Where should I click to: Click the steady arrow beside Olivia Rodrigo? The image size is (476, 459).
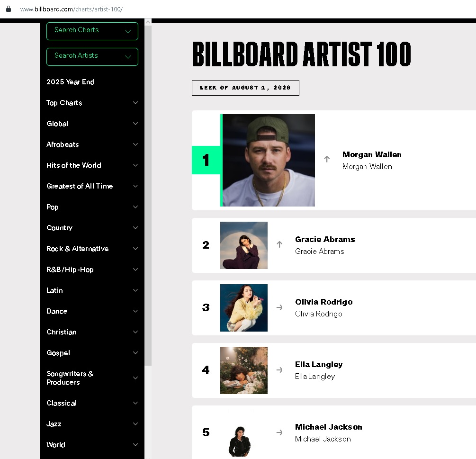[x=279, y=307]
